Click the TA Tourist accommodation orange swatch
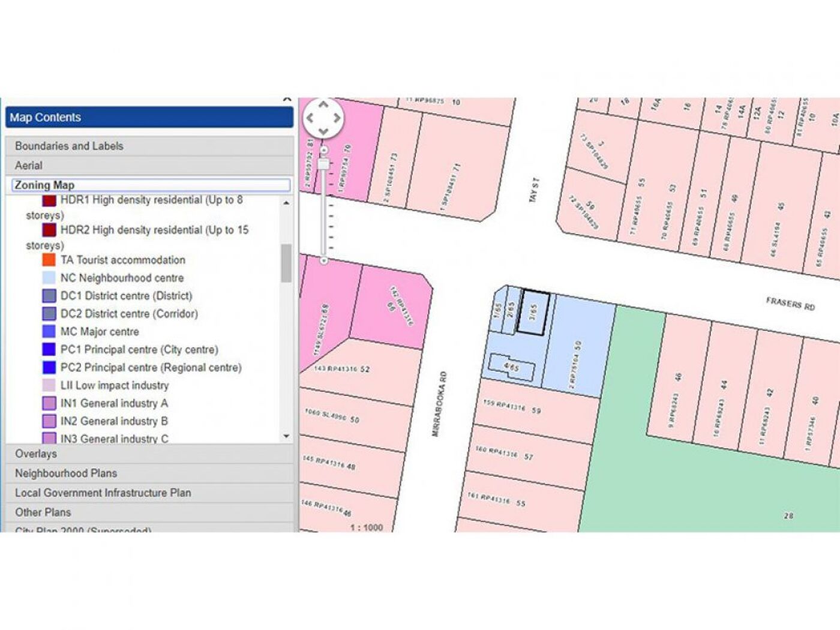 [49, 260]
